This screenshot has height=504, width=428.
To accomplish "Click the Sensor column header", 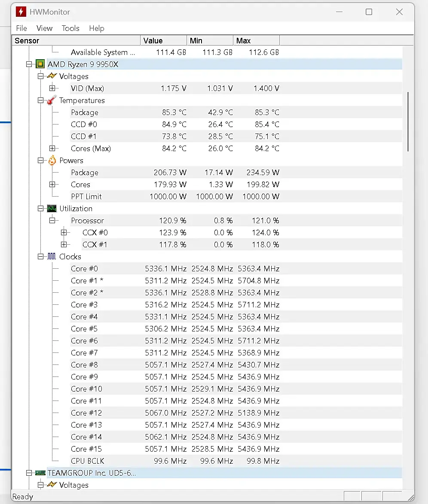I will [x=75, y=41].
